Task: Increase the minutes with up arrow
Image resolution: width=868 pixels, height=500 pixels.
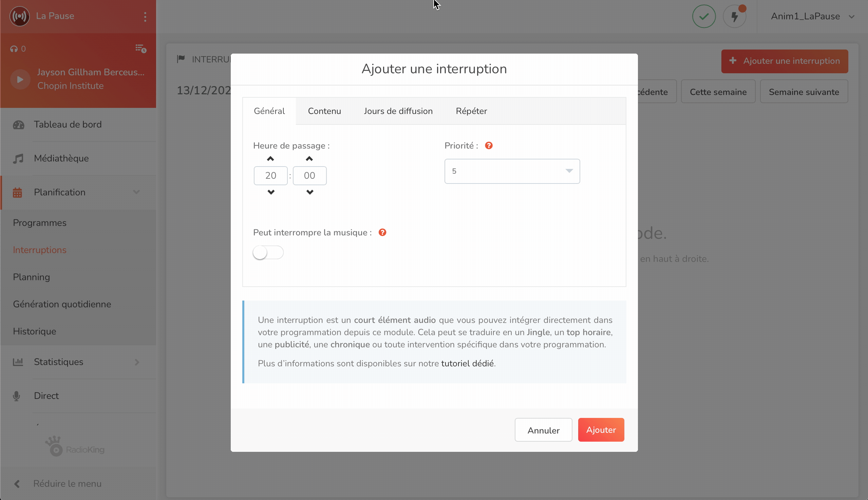Action: pyautogui.click(x=309, y=159)
